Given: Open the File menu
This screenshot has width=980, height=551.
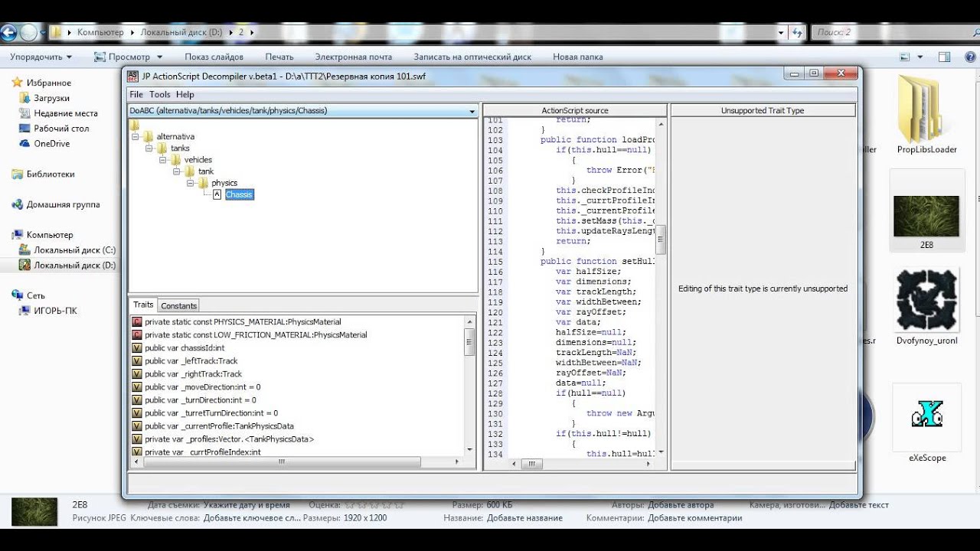Looking at the screenshot, I should (136, 94).
